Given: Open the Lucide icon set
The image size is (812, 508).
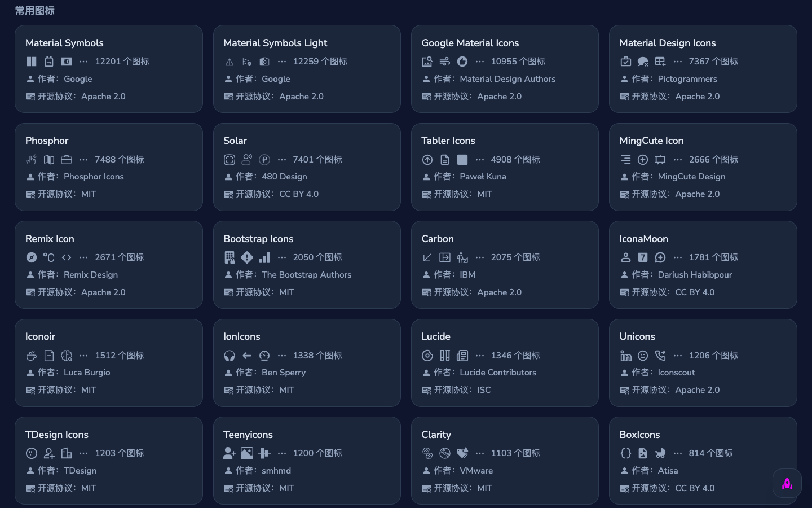Looking at the screenshot, I should click(x=436, y=336).
